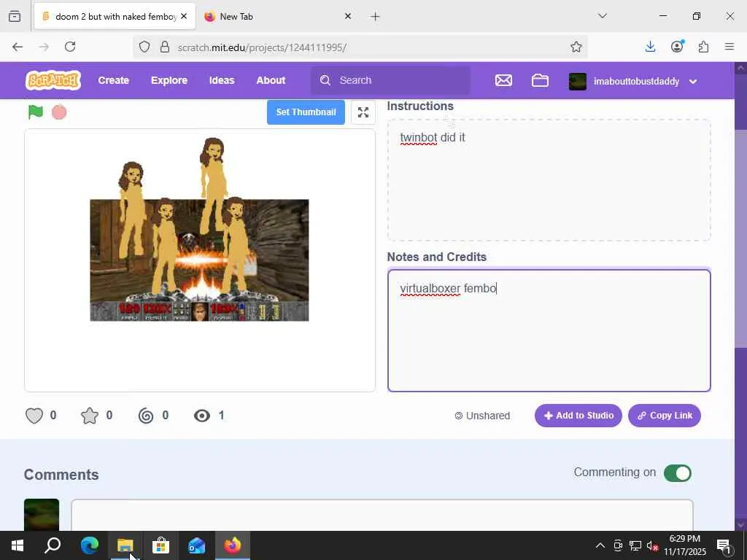Click the account avatar in Scratch header
Screen dimensions: 747x560
click(x=578, y=82)
